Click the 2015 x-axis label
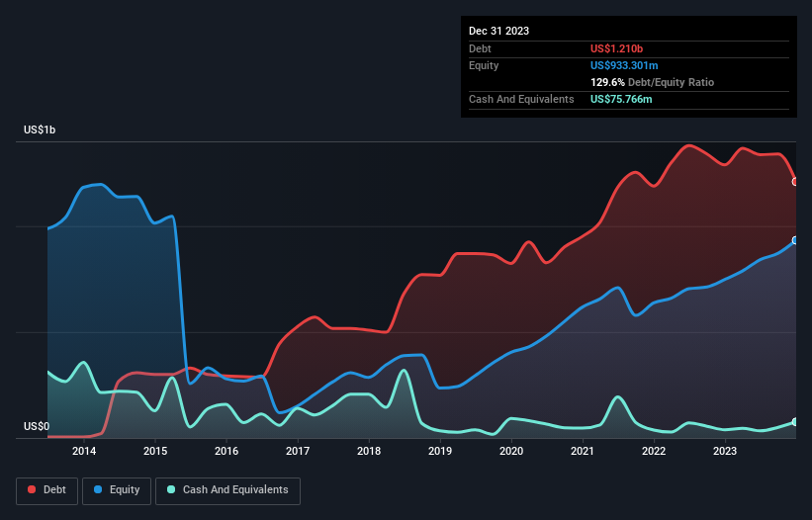 pyautogui.click(x=155, y=451)
